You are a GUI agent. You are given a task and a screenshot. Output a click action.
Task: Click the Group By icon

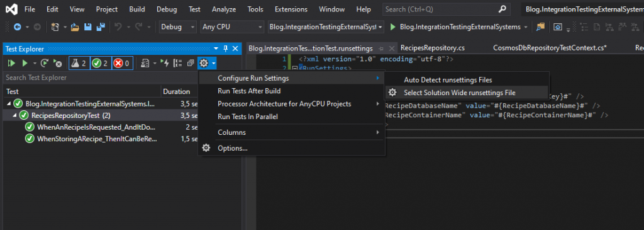coord(178,63)
